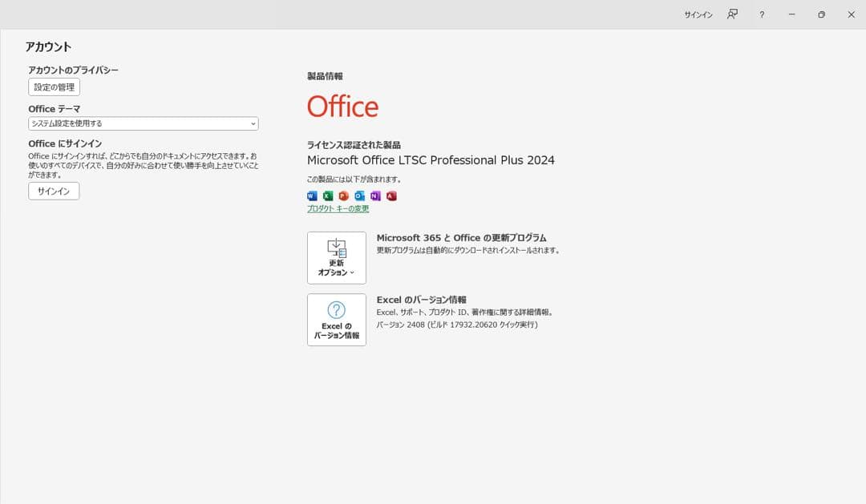The image size is (866, 504).
Task: Select the PowerPoint app icon
Action: tap(343, 196)
